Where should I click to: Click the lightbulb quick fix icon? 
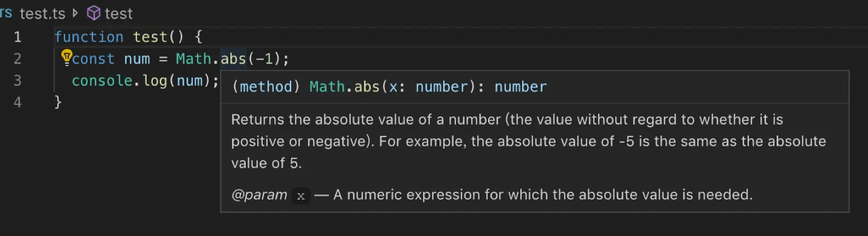66,56
